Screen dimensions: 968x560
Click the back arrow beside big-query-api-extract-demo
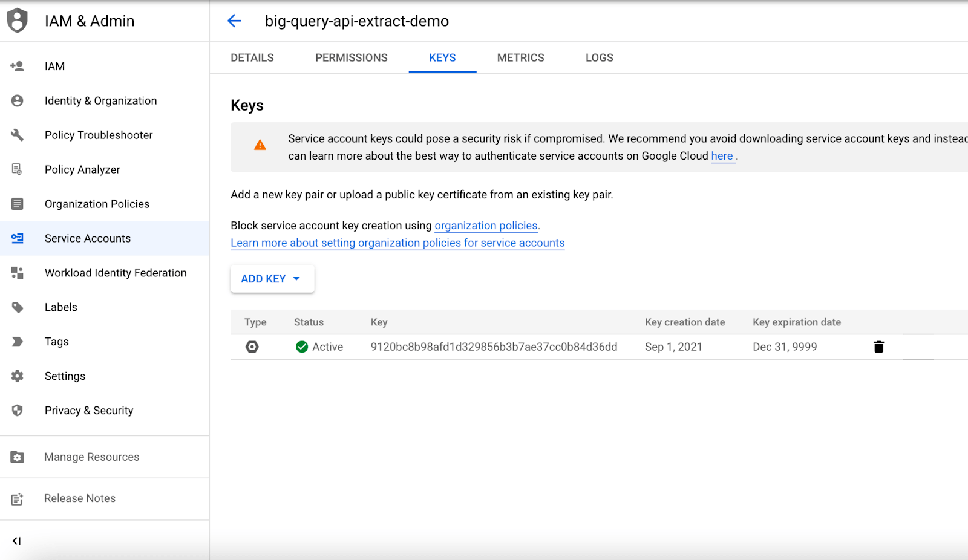(x=234, y=21)
